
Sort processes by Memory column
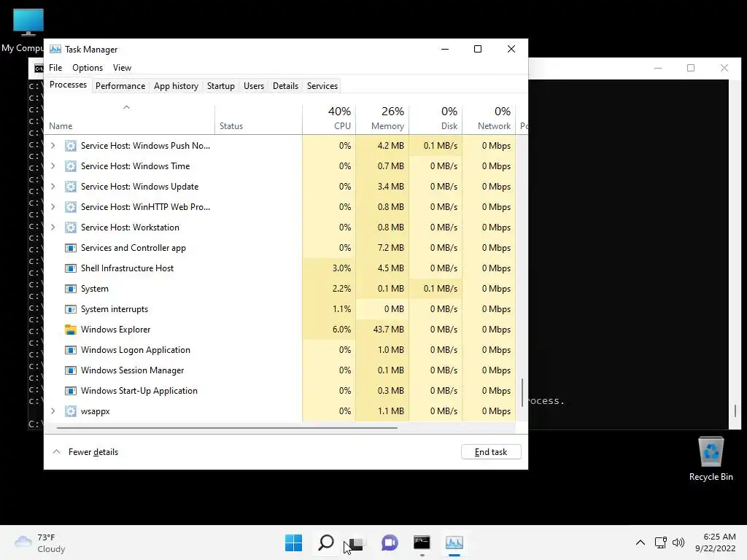click(x=382, y=119)
